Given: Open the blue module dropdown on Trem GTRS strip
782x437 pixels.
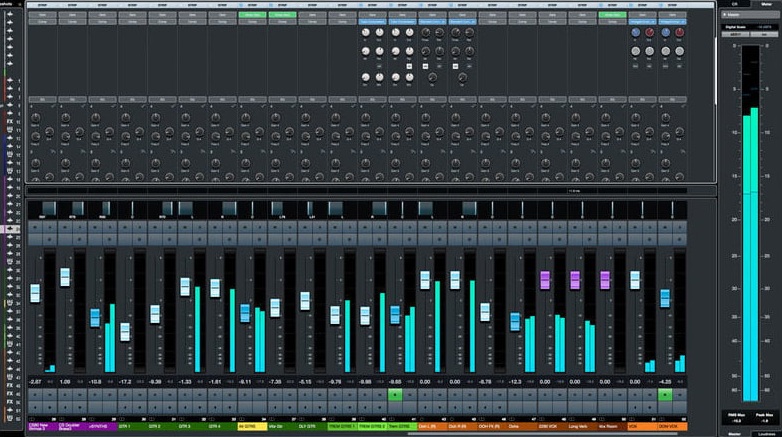Looking at the screenshot, I should (x=402, y=22).
